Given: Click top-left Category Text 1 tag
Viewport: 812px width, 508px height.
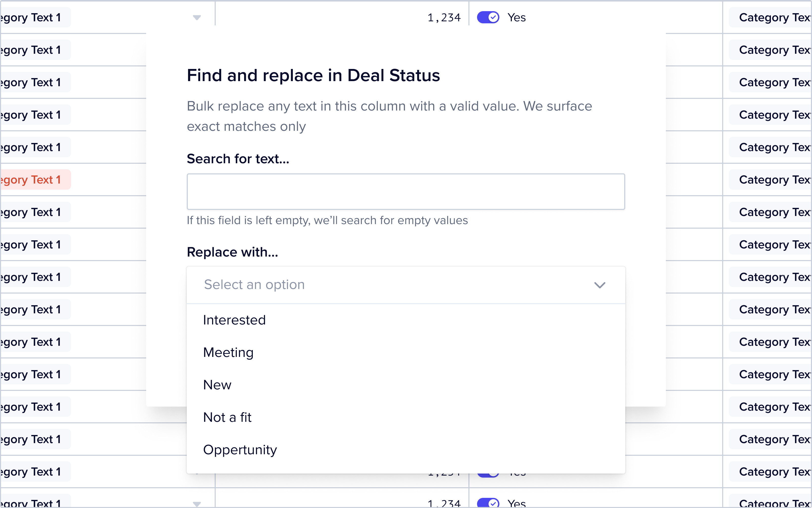Looking at the screenshot, I should click(x=32, y=17).
